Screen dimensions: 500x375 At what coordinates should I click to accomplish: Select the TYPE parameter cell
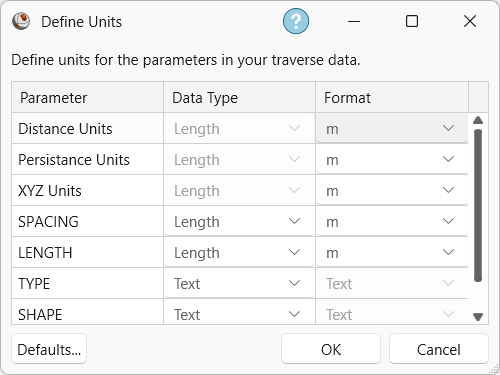point(87,283)
